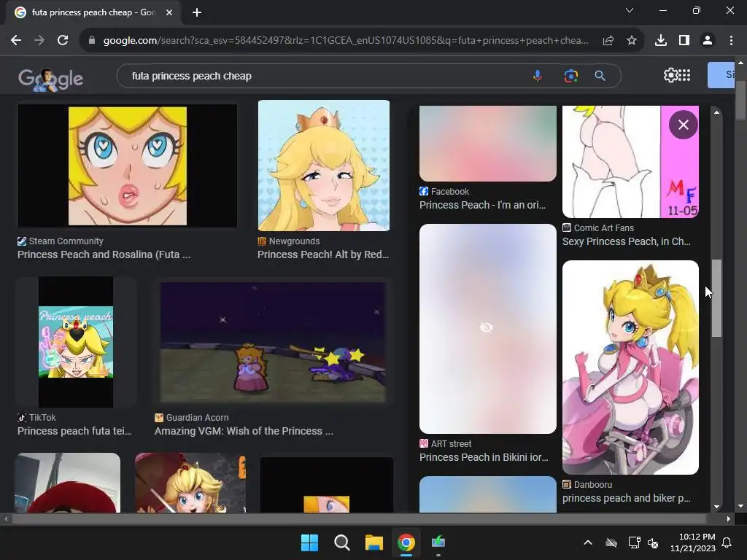This screenshot has width=747, height=560.
Task: Open the Google apps grid
Action: (x=684, y=75)
